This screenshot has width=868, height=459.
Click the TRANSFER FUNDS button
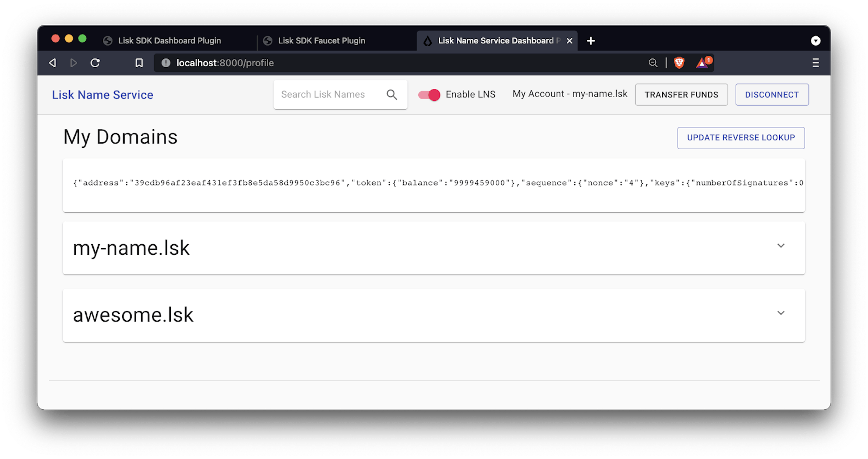tap(681, 95)
